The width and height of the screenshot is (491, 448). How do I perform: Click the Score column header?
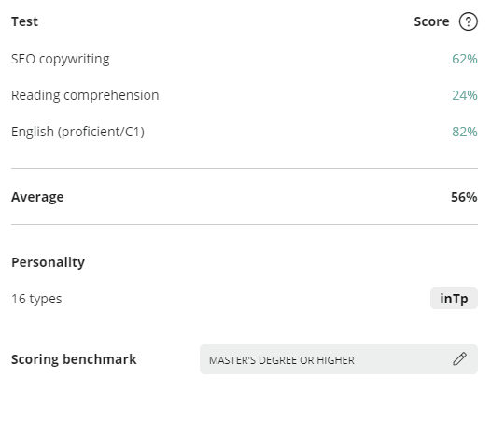(x=431, y=21)
